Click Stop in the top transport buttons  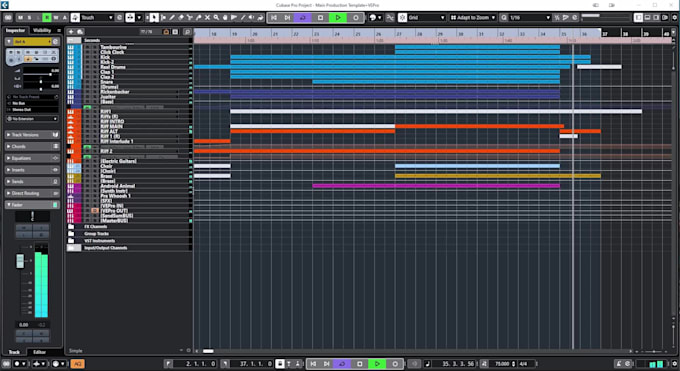click(x=320, y=17)
